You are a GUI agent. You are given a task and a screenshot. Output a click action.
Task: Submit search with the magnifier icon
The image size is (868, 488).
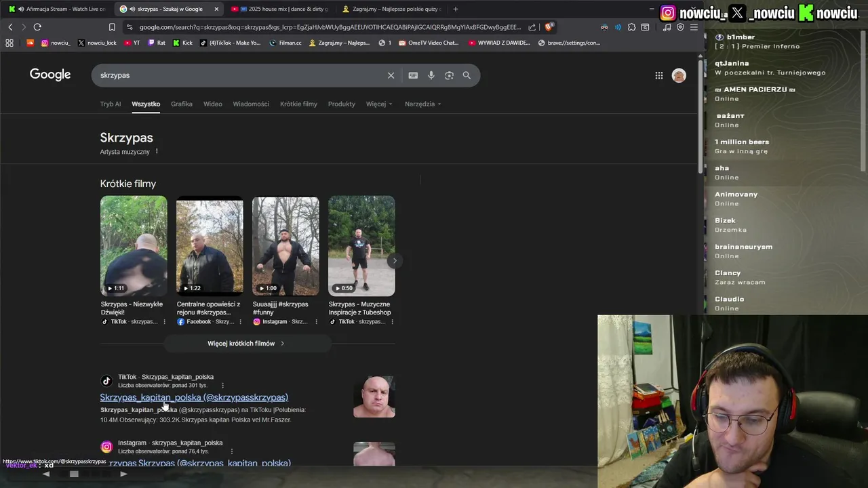coord(467,75)
